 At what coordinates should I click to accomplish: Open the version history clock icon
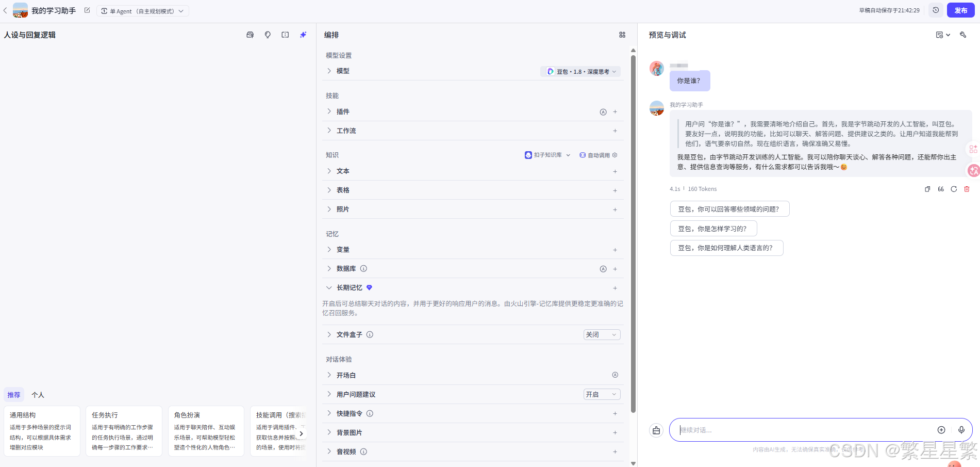936,10
